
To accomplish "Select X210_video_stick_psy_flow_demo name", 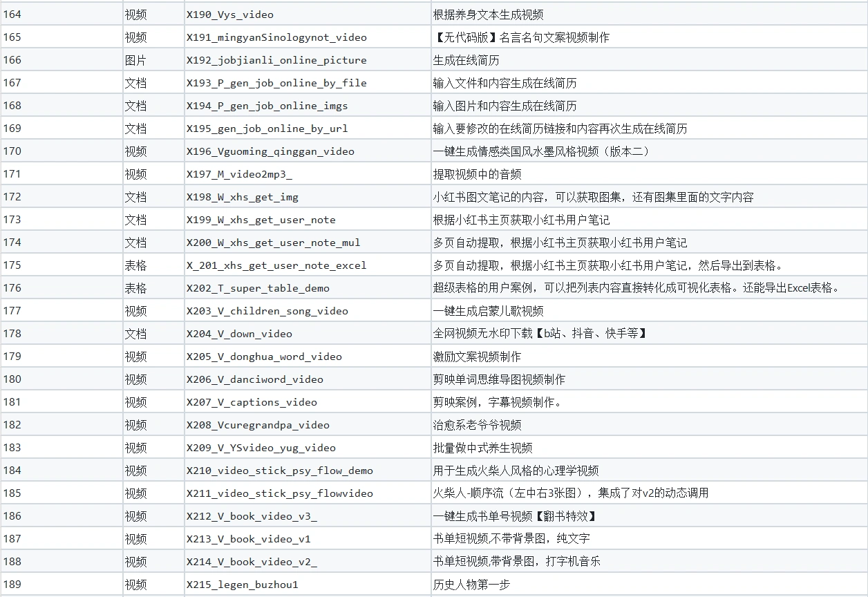I will click(279, 471).
